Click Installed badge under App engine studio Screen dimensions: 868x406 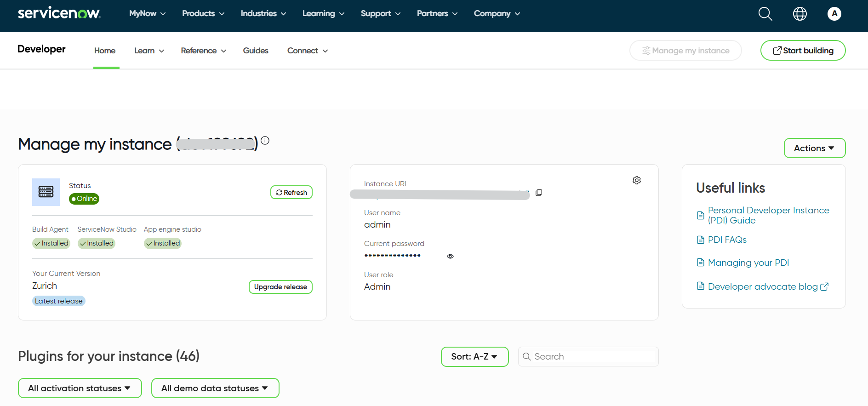(x=163, y=243)
